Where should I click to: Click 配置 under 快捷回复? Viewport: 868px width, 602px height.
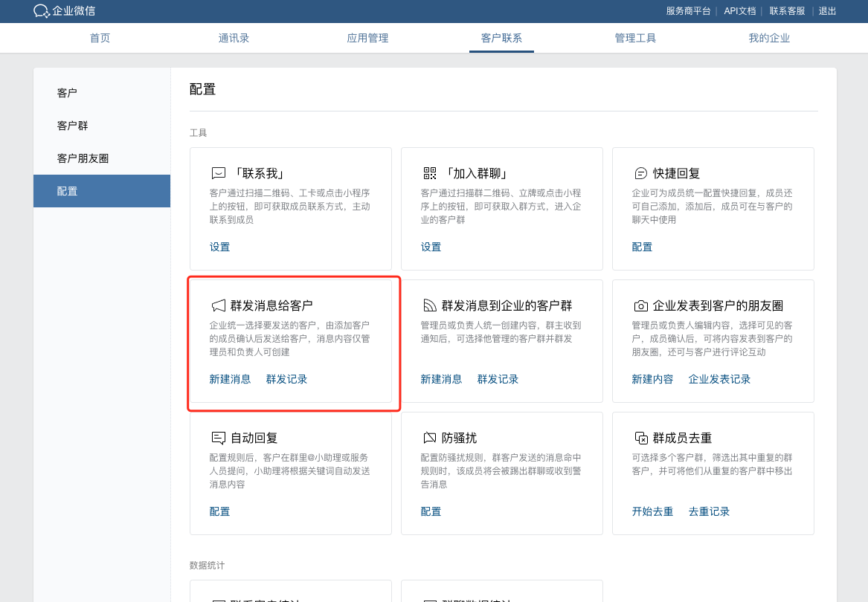coord(642,247)
